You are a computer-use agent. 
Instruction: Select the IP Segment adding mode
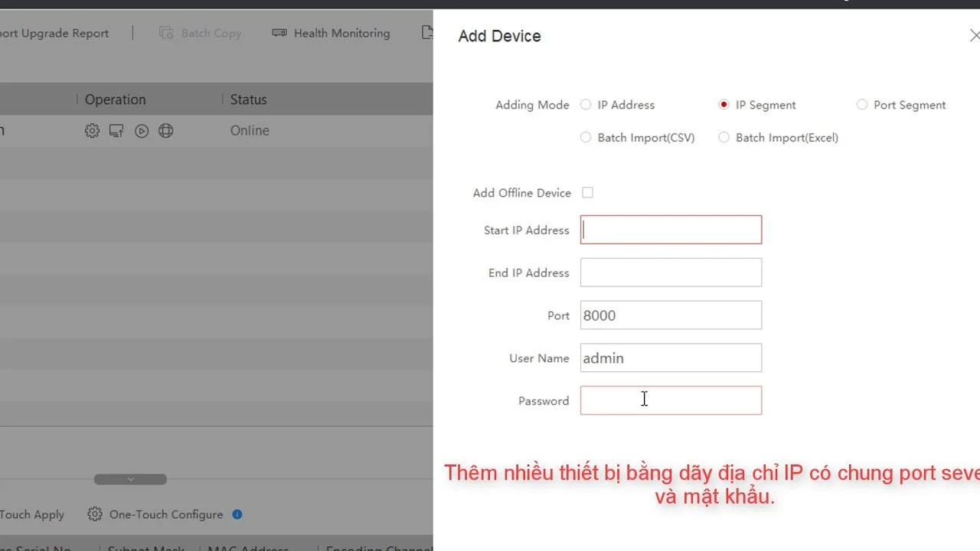pyautogui.click(x=724, y=105)
